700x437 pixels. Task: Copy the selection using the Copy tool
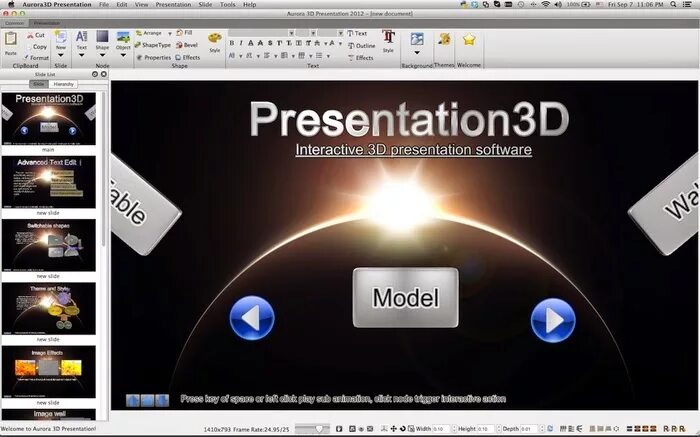coord(36,46)
